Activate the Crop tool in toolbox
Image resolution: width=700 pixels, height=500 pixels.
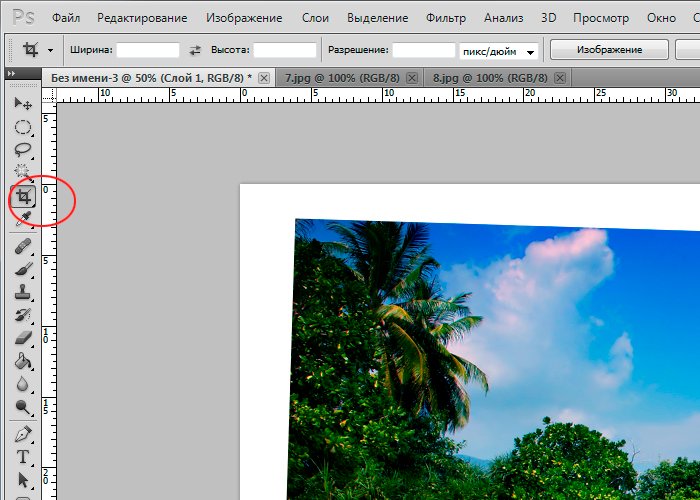[x=22, y=196]
